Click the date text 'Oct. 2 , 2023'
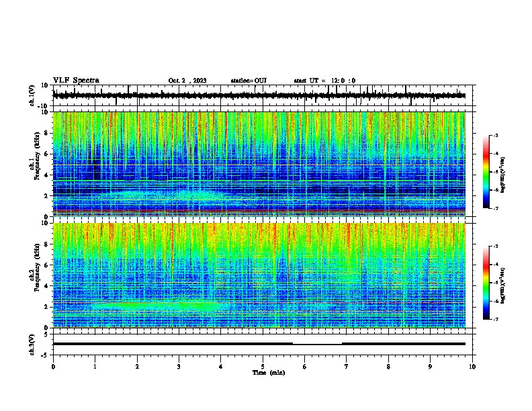Image resolution: width=532 pixels, height=411 pixels. coord(187,81)
